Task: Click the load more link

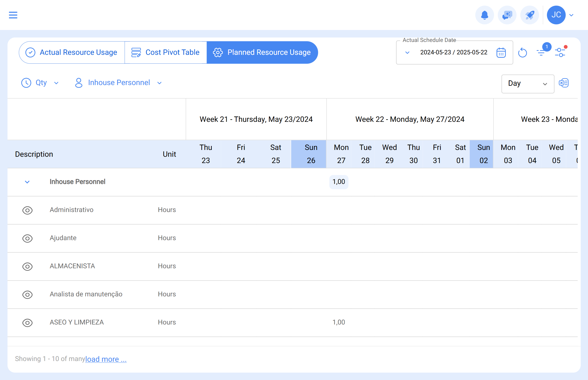Action: click(106, 359)
